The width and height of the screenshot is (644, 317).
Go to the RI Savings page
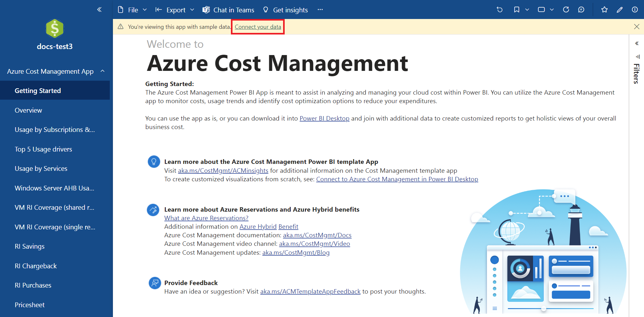tap(30, 246)
